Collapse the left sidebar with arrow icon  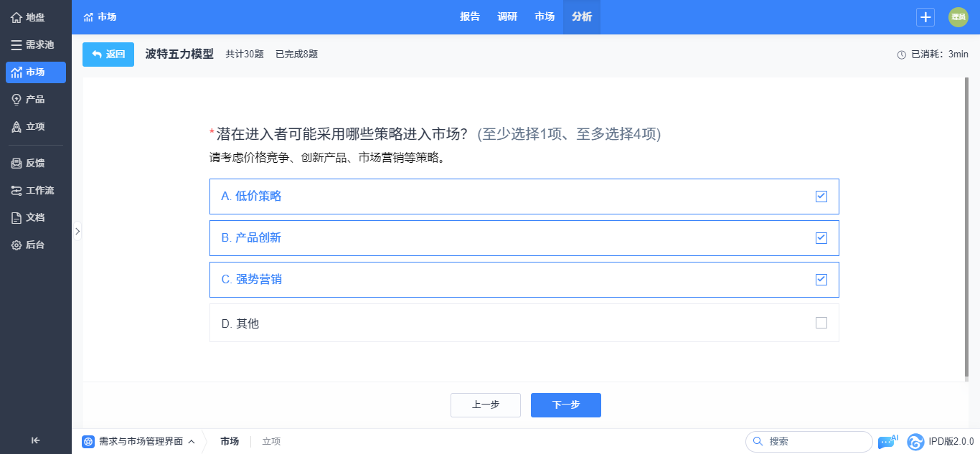click(x=35, y=440)
